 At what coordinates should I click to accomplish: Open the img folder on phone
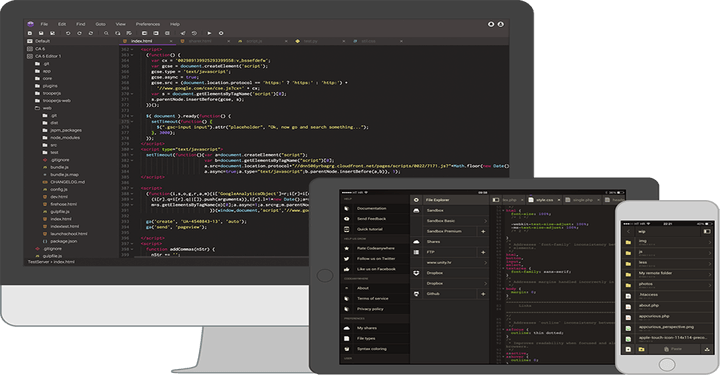pos(667,242)
